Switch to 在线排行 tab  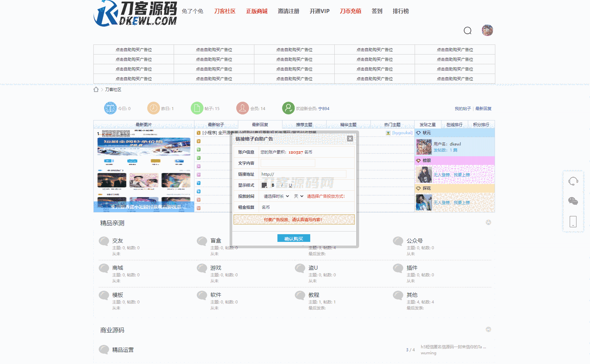(x=454, y=124)
